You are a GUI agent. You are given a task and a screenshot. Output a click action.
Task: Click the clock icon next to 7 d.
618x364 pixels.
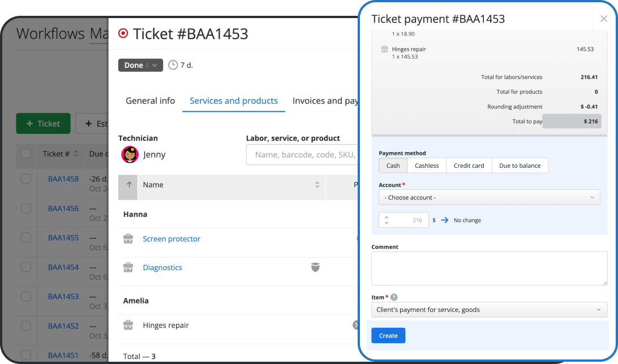coord(173,65)
